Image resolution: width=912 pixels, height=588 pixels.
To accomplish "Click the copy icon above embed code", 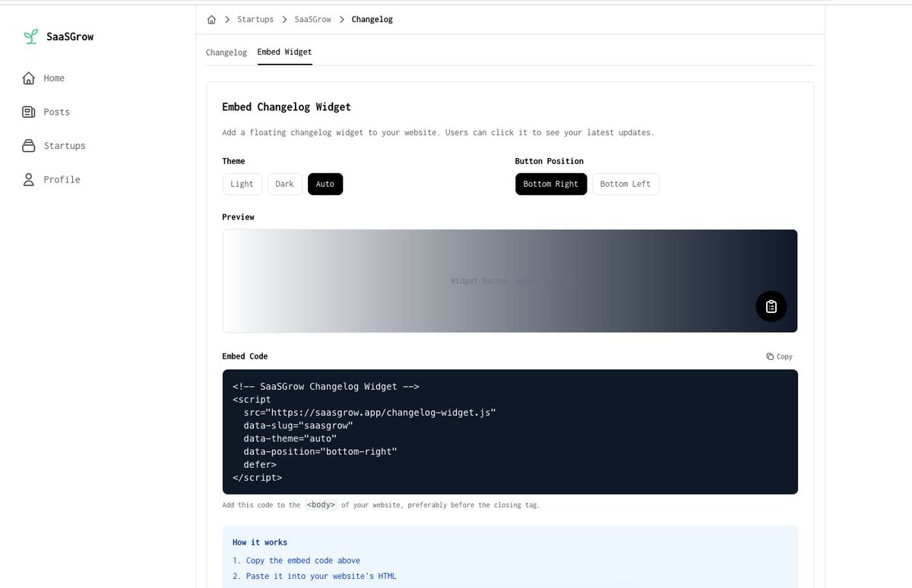I will point(770,356).
